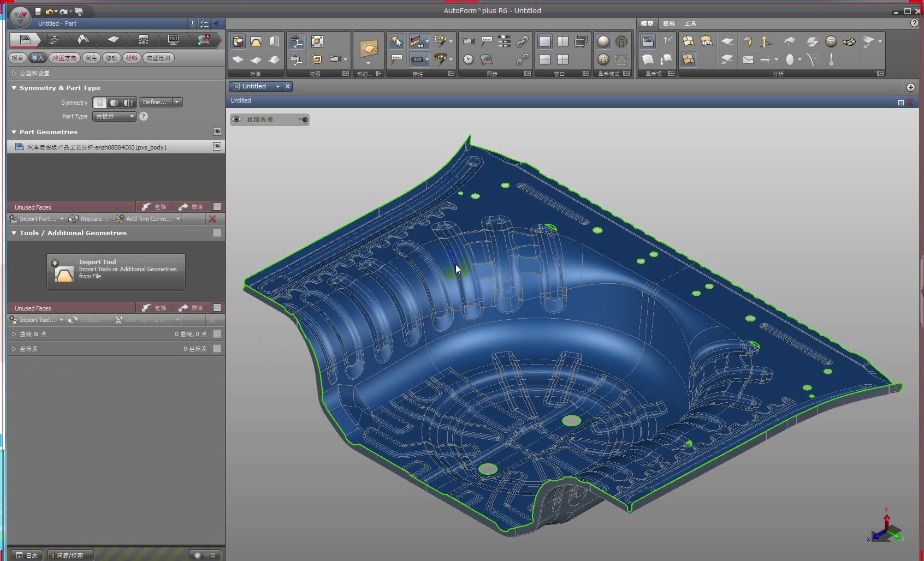Toggle visibility eye for Part Geometries
924x561 pixels.
coord(217,132)
